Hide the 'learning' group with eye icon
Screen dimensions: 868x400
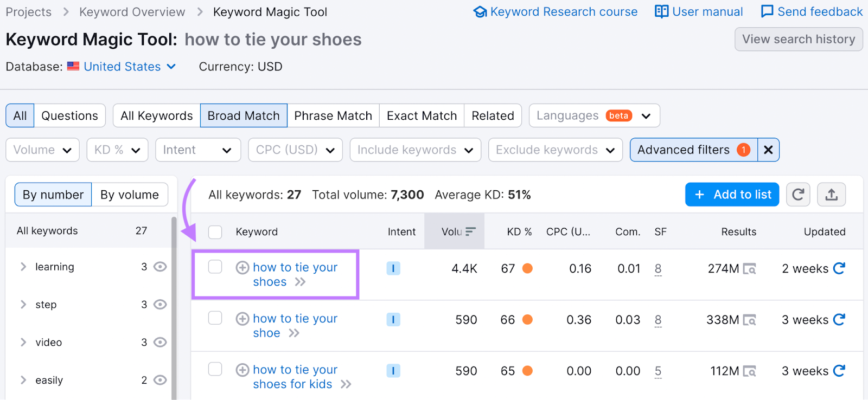point(160,267)
